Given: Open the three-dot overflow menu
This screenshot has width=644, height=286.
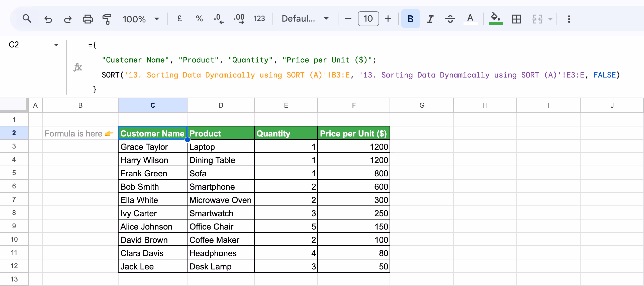Looking at the screenshot, I should pyautogui.click(x=569, y=19).
